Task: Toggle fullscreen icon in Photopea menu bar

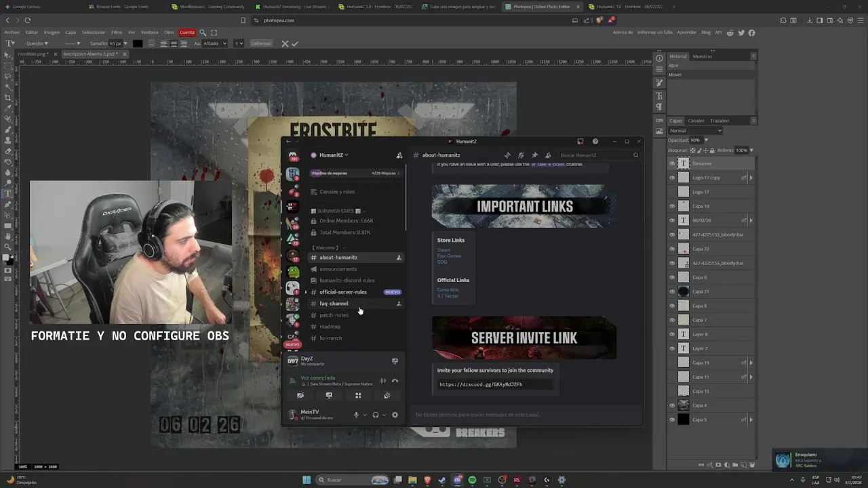Action: click(214, 32)
